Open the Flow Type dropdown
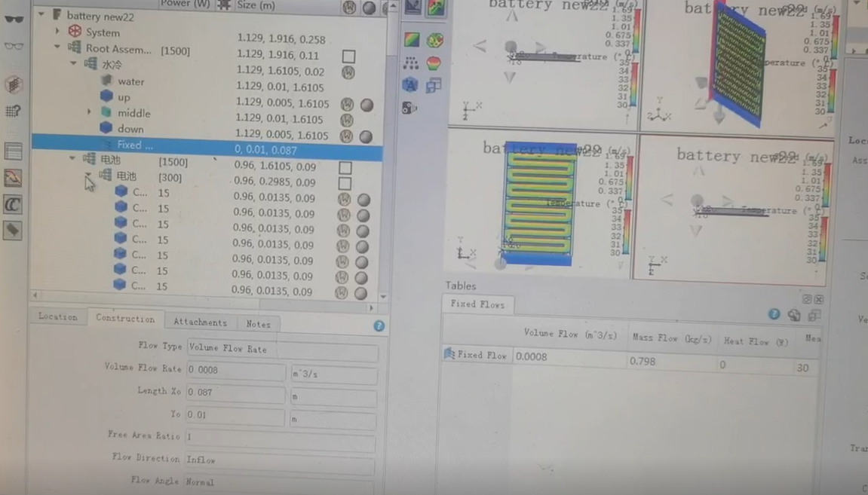The image size is (868, 495). click(x=282, y=350)
